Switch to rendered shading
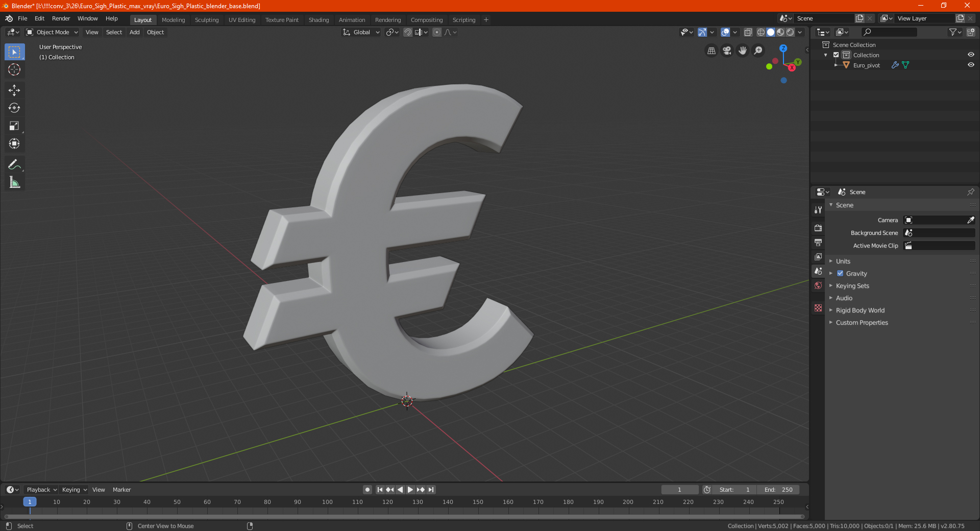 pos(790,32)
